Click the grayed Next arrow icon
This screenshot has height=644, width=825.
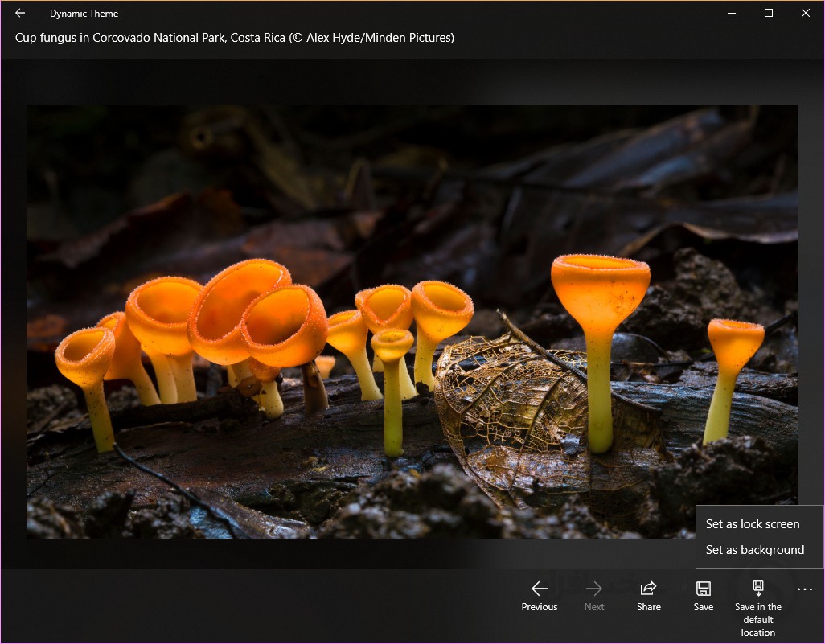point(594,589)
